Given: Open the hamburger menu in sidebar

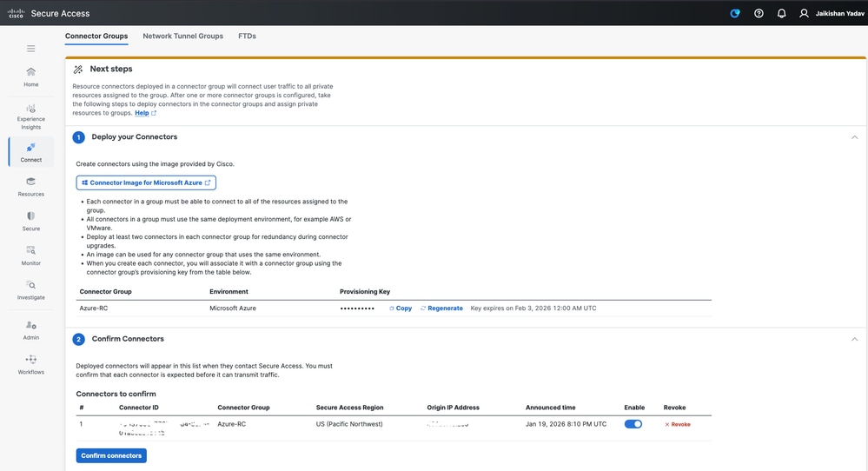Looking at the screenshot, I should pyautogui.click(x=31, y=49).
